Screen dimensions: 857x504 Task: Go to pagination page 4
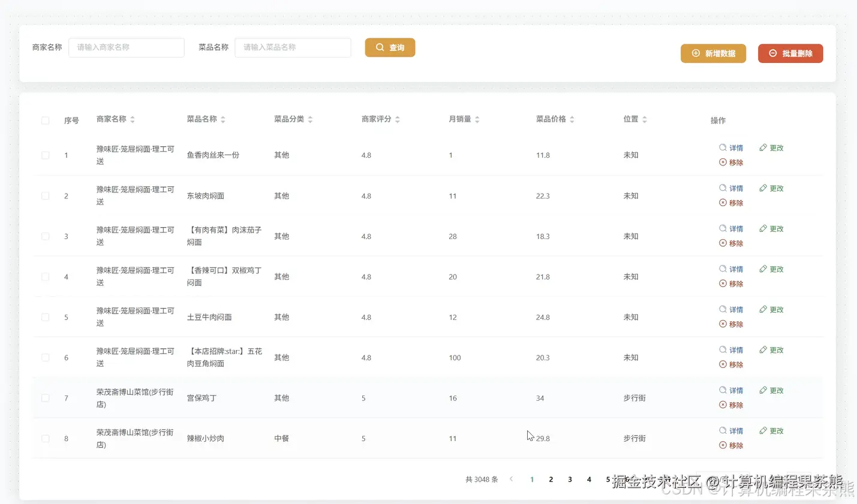[x=589, y=479]
